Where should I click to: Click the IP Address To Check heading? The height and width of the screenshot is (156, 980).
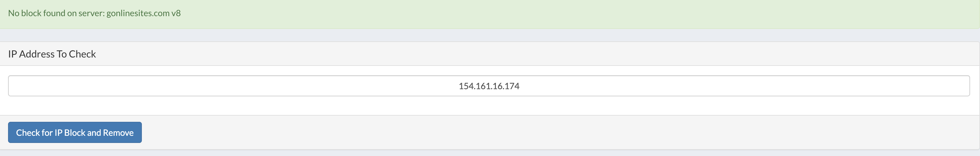click(x=52, y=54)
